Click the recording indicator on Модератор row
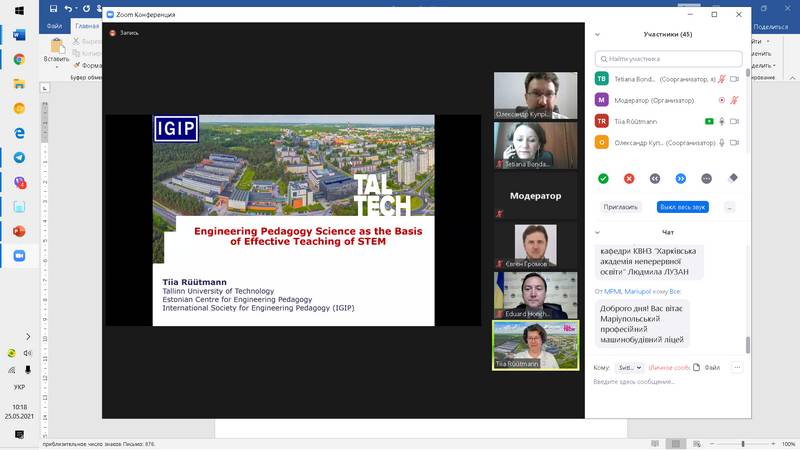The height and width of the screenshot is (450, 800). click(x=721, y=100)
